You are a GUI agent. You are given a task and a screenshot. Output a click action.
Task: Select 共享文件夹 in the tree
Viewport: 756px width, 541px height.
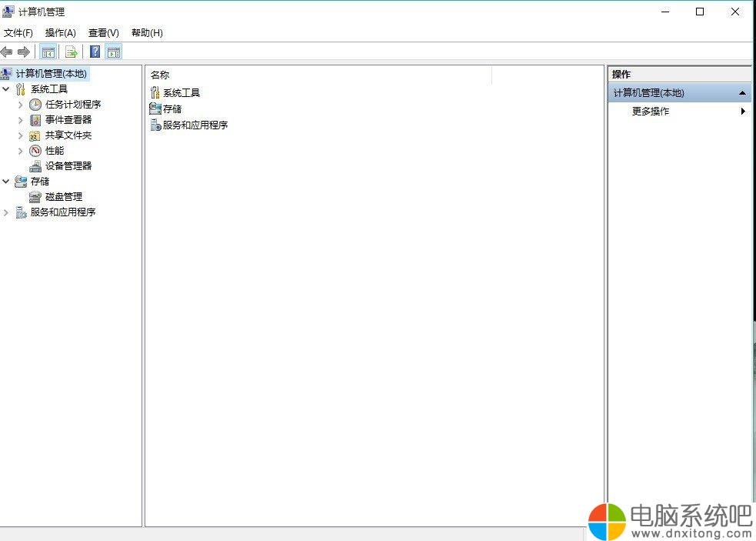68,135
